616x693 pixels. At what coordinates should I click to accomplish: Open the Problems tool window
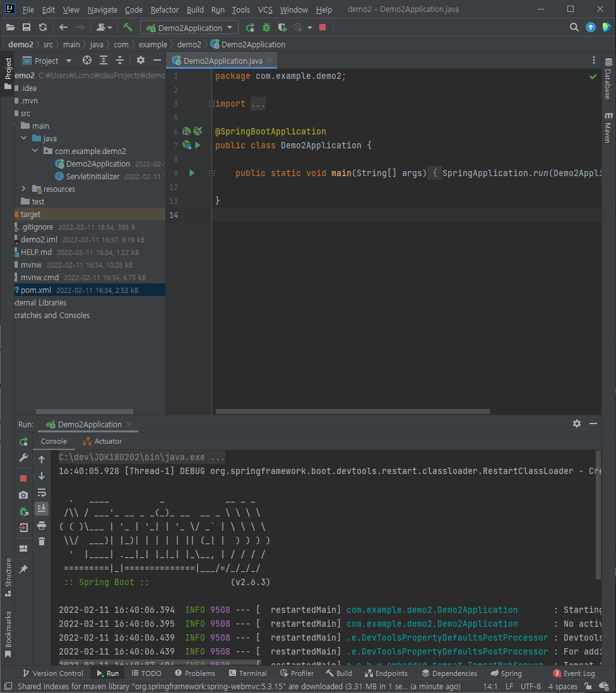[x=195, y=673]
